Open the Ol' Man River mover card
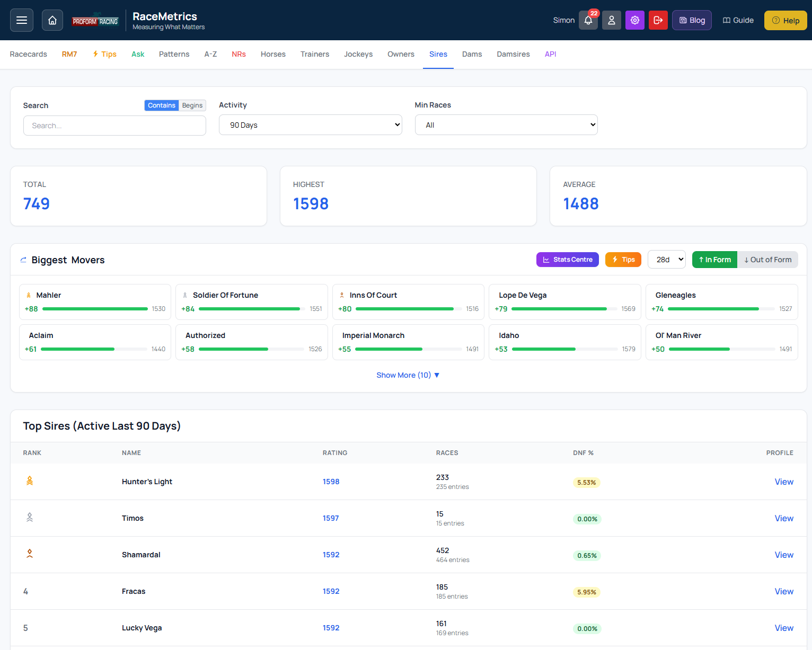Screen dimensions: 812x650 (722, 342)
